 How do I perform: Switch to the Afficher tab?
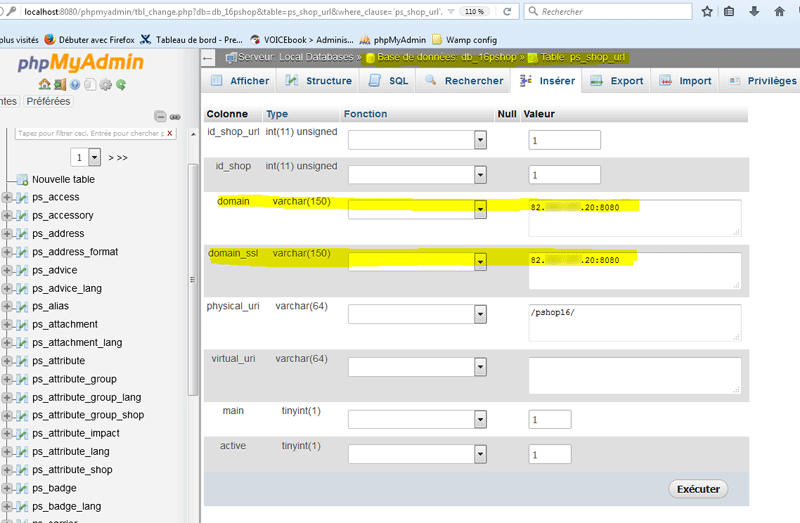[x=240, y=81]
